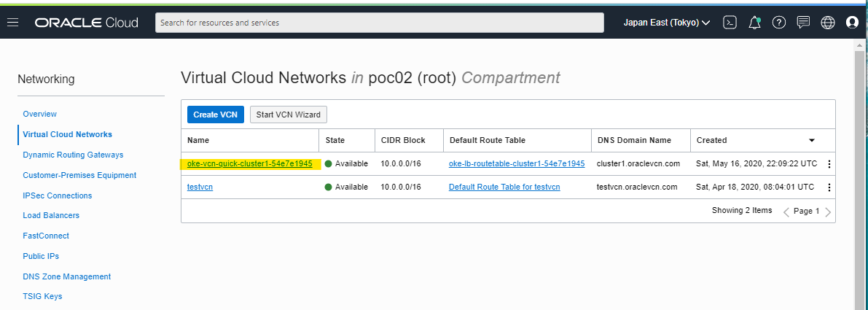The image size is (868, 310).
Task: Select Dynamic Routing Gateways in sidebar
Action: [73, 155]
